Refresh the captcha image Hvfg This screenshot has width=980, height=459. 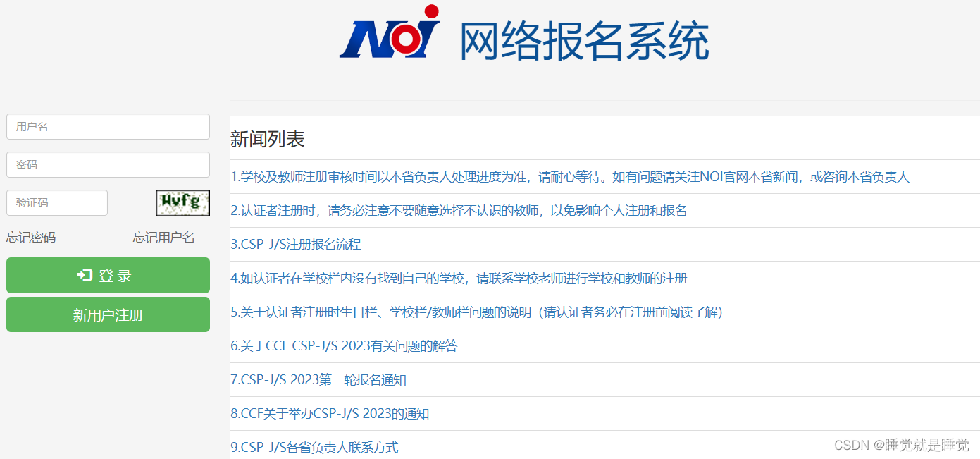click(182, 203)
